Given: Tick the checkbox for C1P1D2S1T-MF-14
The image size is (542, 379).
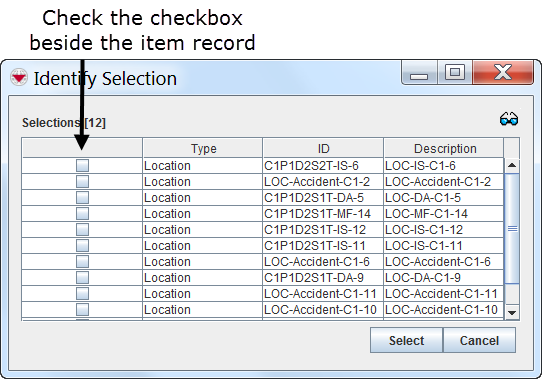Looking at the screenshot, I should [x=82, y=213].
